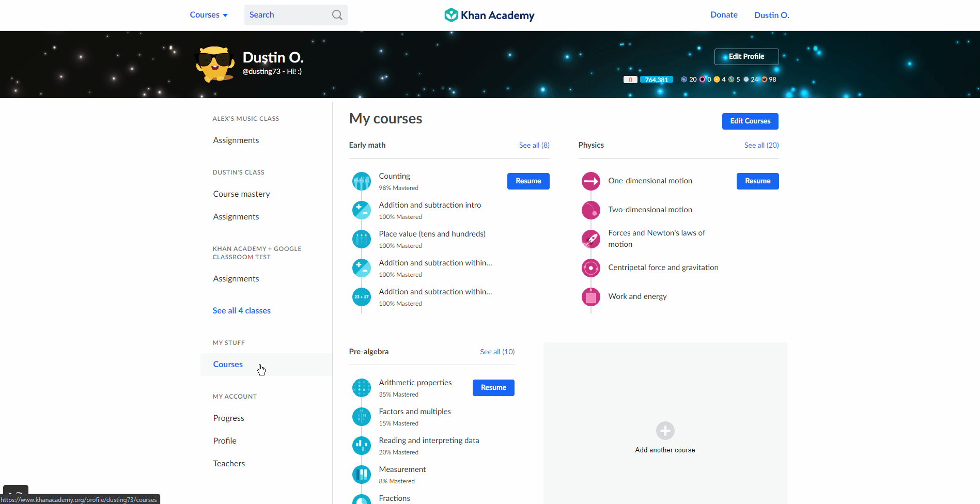Click the Reading and interpreting data icon
The width and height of the screenshot is (980, 504).
click(x=362, y=446)
